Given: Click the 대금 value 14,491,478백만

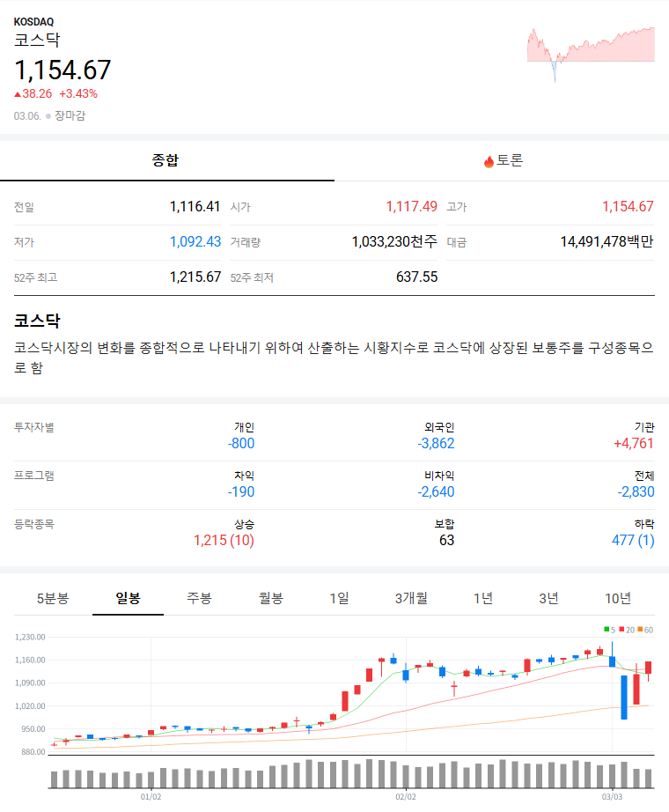Looking at the screenshot, I should 607,242.
